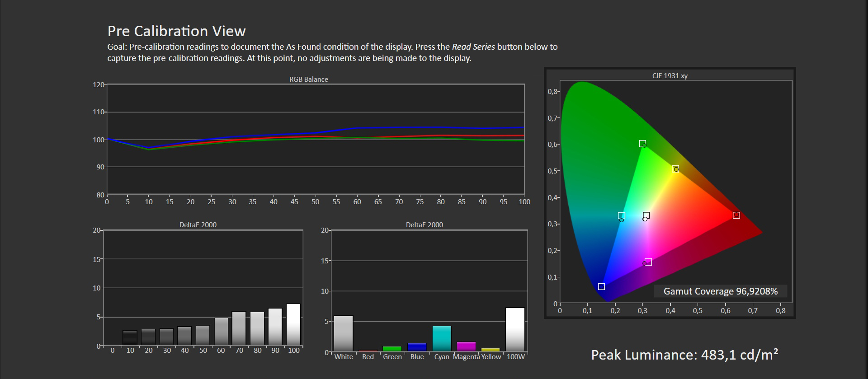Click the Pre Calibration View heading
This screenshot has height=379, width=868.
176,31
